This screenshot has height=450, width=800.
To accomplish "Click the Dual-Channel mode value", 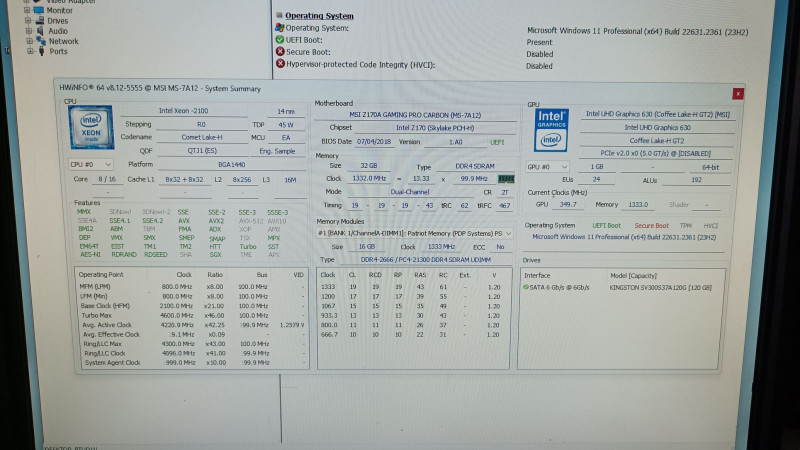I will [410, 192].
